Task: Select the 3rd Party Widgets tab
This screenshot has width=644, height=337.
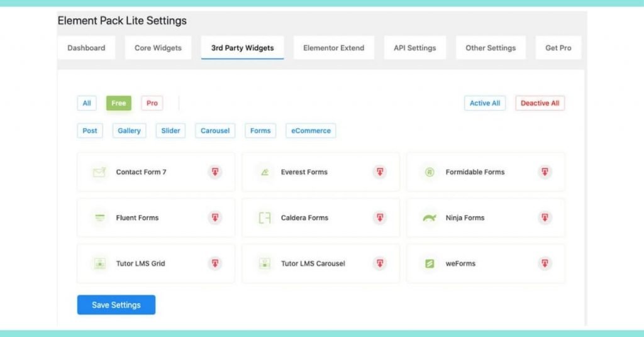Action: 242,48
